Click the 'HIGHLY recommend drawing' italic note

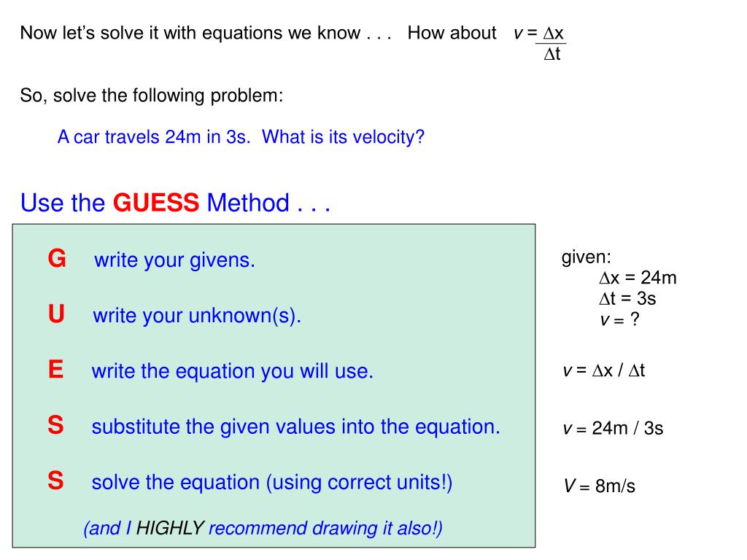(263, 529)
